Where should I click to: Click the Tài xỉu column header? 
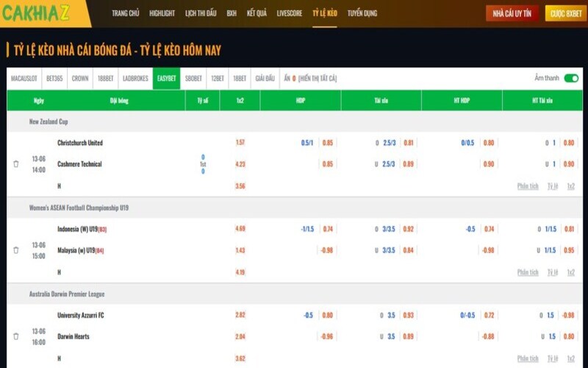381,100
